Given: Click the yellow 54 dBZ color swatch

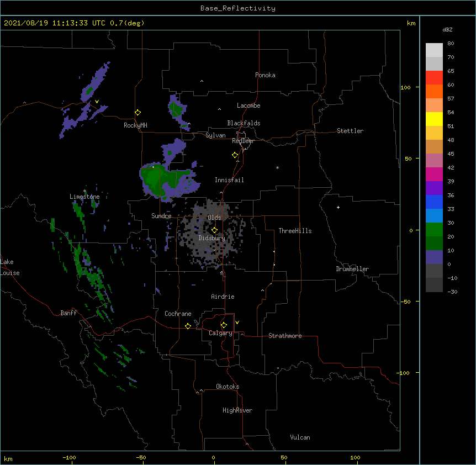Looking at the screenshot, I should click(x=434, y=119).
